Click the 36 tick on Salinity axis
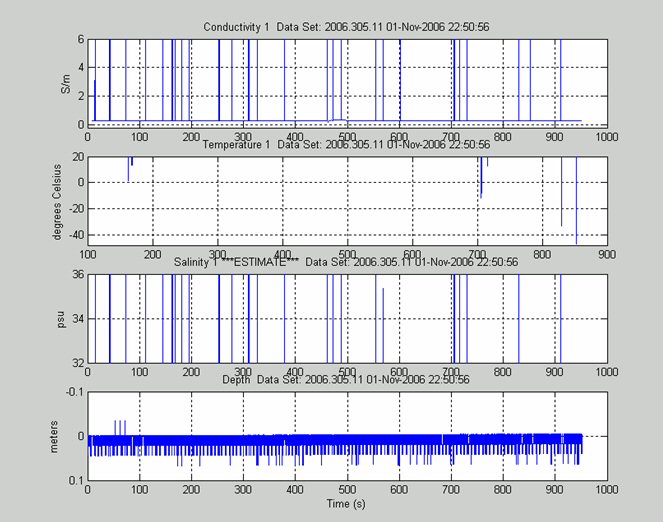 pos(78,274)
